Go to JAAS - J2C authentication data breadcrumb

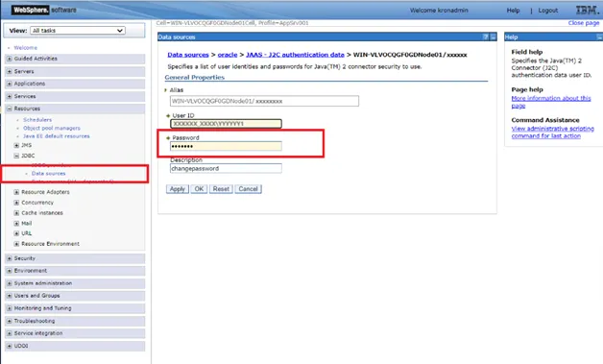click(x=295, y=55)
